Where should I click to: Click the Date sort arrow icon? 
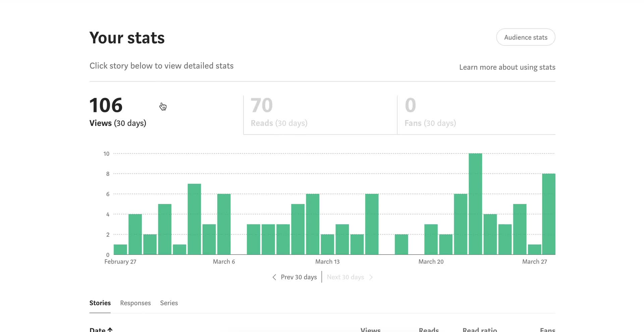click(x=110, y=329)
